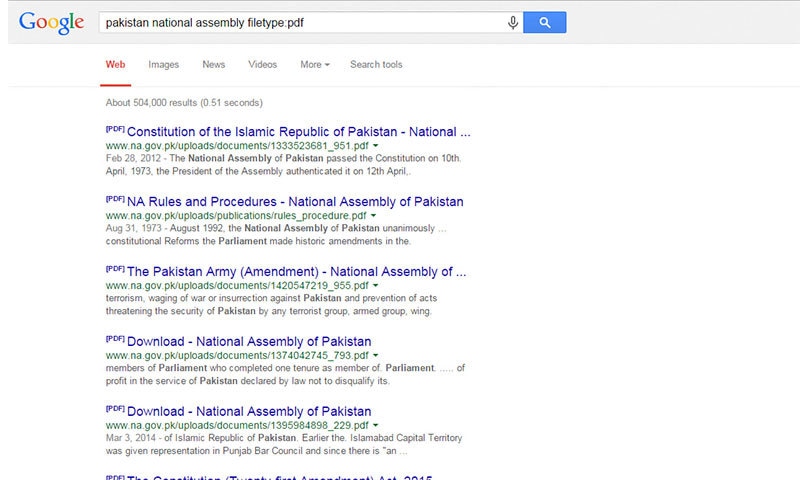Open Download result with 1395984898_229.pdf URL

click(249, 412)
